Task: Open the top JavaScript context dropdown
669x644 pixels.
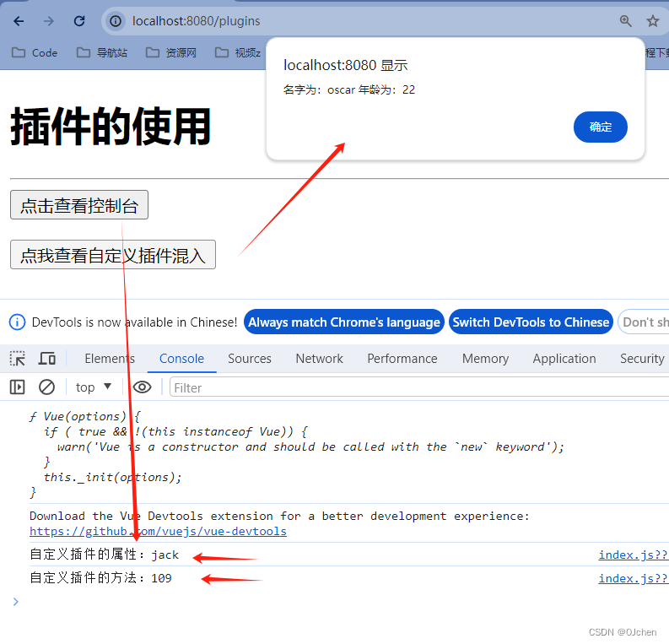Action: [x=94, y=387]
